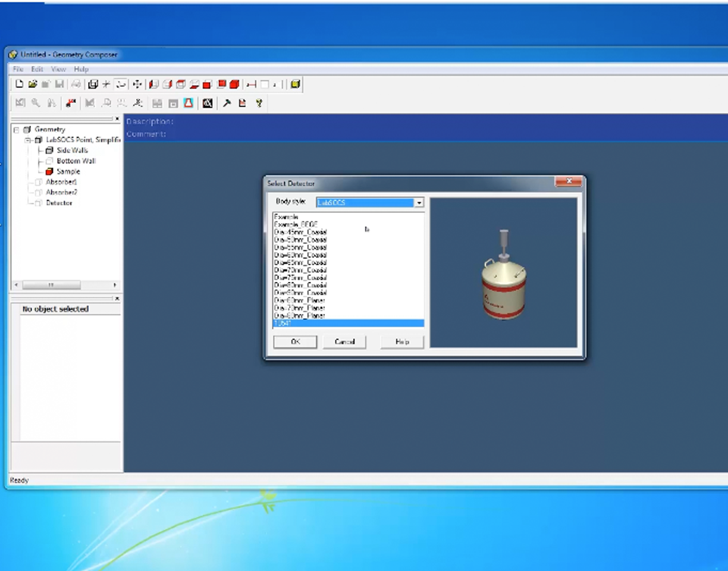
Task: Collapse the LabSOCS Point, Simplified tree node
Action: [x=27, y=140]
